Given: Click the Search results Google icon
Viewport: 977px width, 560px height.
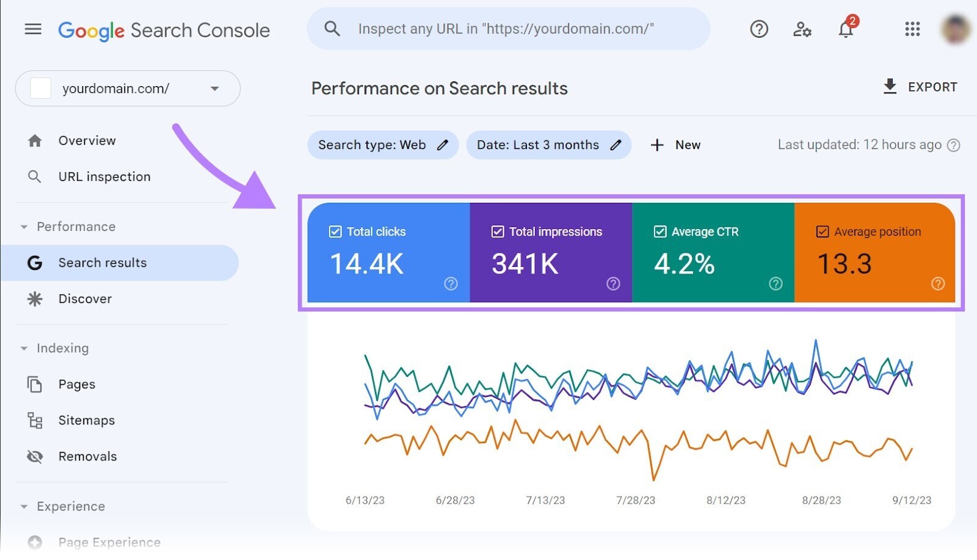Looking at the screenshot, I should pyautogui.click(x=35, y=263).
